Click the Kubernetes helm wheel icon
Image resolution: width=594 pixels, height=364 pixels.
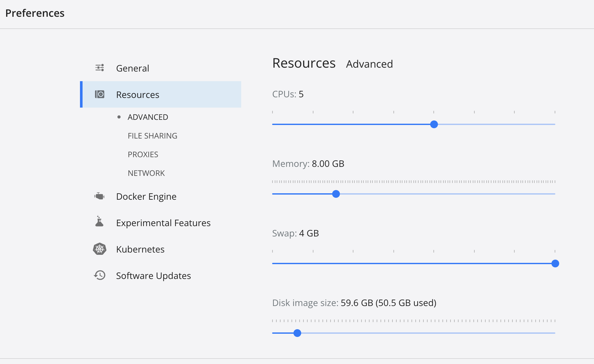click(x=100, y=249)
